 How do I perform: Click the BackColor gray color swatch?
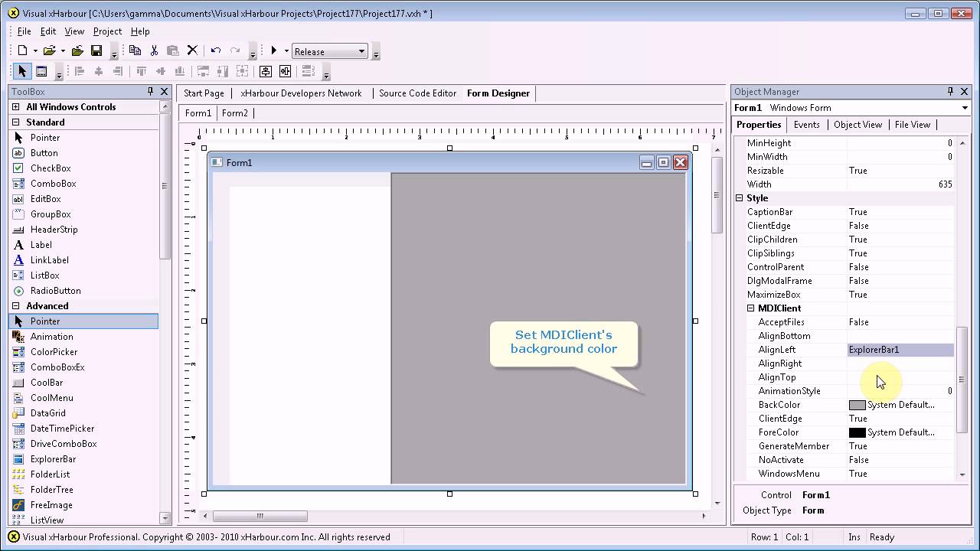pyautogui.click(x=857, y=405)
